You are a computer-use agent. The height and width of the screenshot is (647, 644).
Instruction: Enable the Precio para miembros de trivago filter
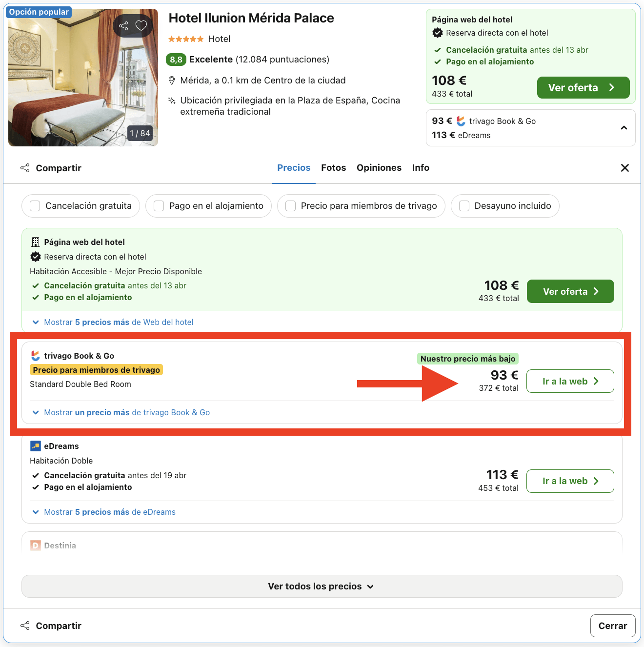pyautogui.click(x=290, y=206)
